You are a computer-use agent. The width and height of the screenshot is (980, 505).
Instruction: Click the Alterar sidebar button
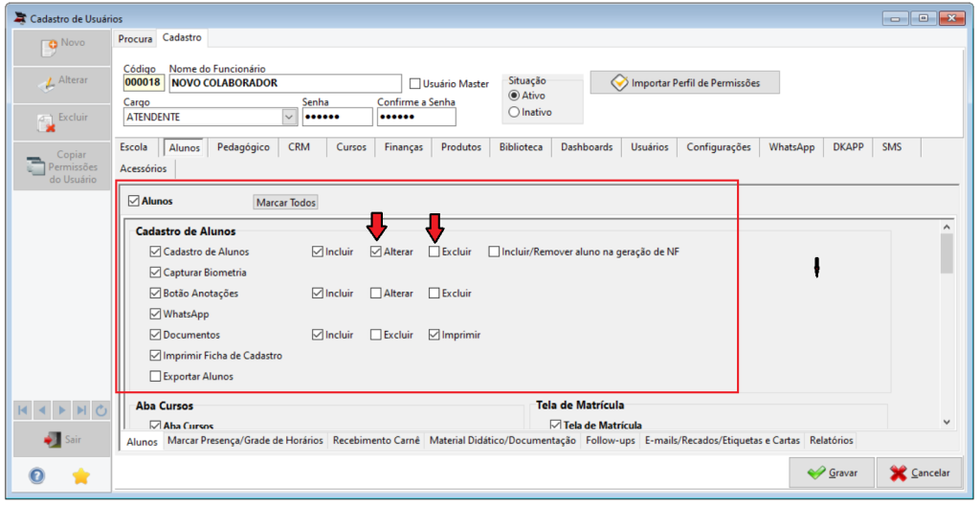tap(62, 84)
